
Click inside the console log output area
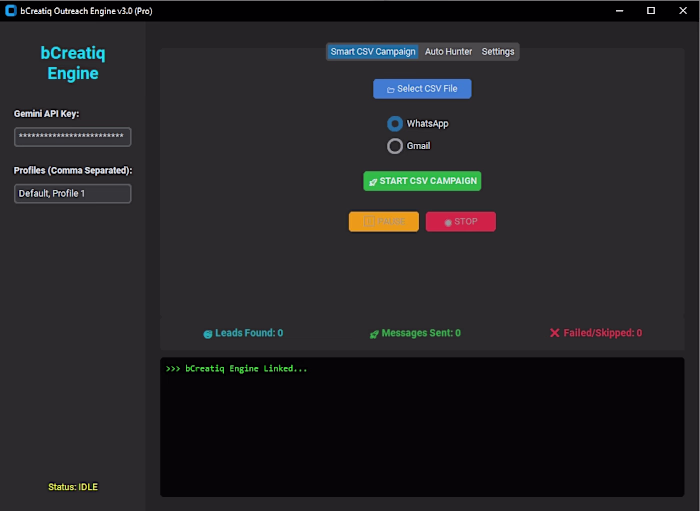[422, 427]
